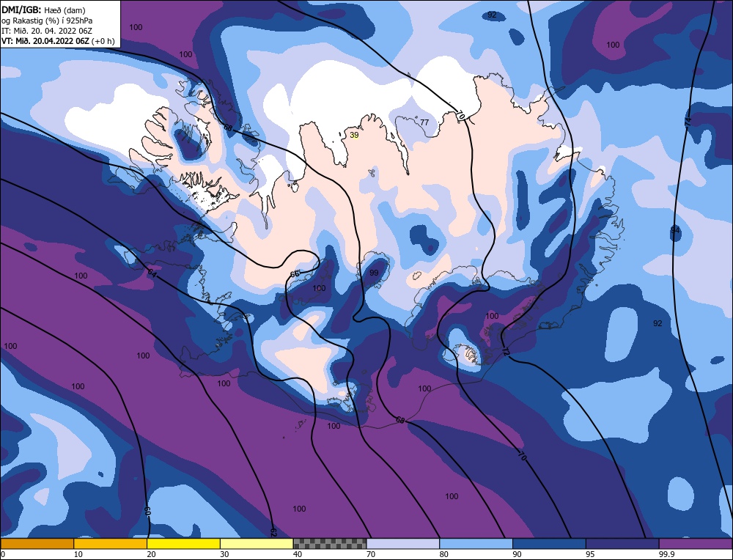The width and height of the screenshot is (733, 560).
Task: Click the legend tick label 10
Action: (78, 554)
